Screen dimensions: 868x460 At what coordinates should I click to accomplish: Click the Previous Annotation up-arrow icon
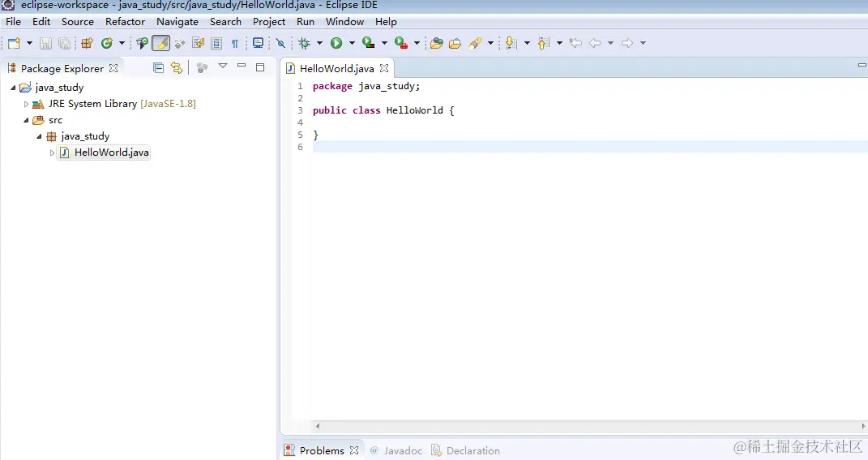click(x=543, y=43)
